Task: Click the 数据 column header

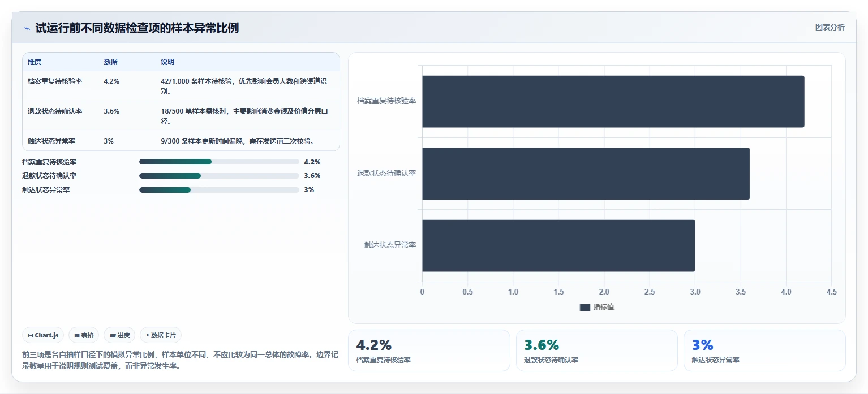Action: [111, 62]
